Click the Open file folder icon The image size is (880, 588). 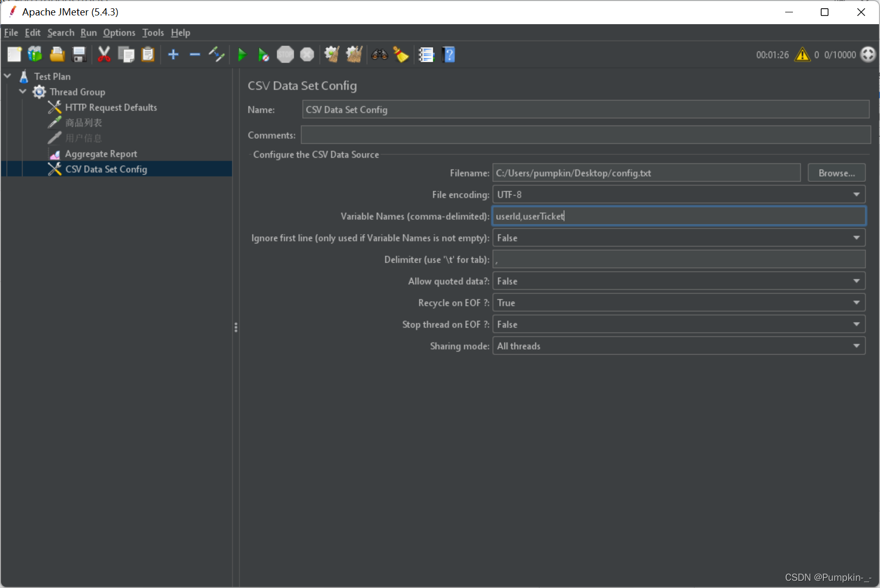[57, 55]
